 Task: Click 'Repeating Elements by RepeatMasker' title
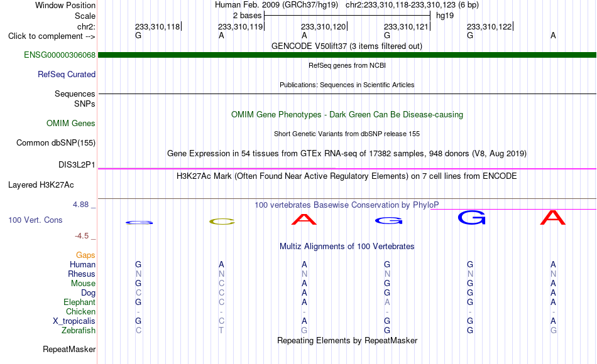347,340
